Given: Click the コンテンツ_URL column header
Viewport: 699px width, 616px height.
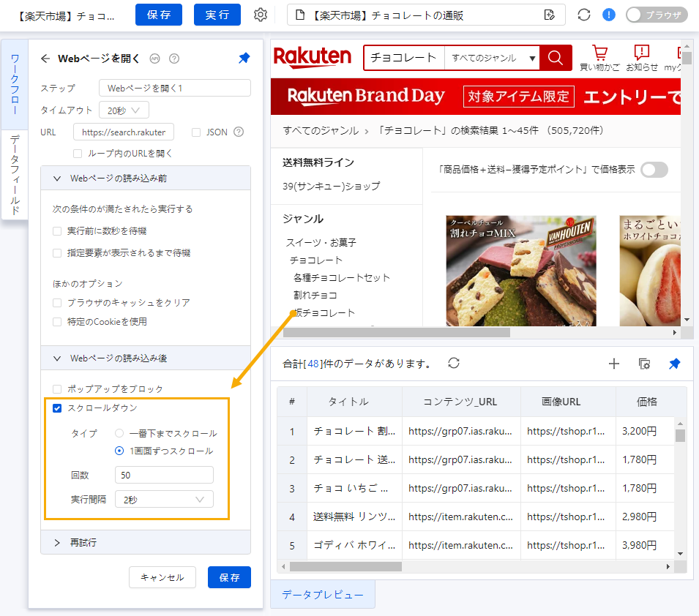Looking at the screenshot, I should 460,402.
